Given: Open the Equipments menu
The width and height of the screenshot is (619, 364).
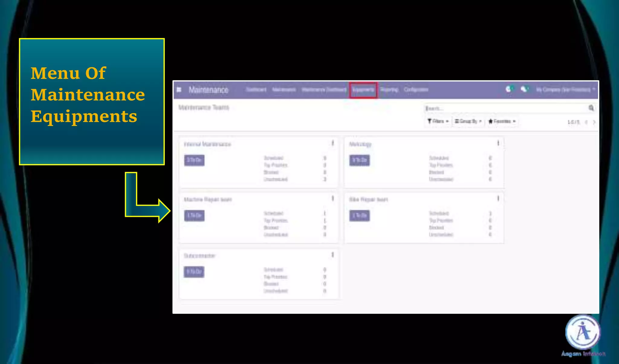Looking at the screenshot, I should (363, 90).
